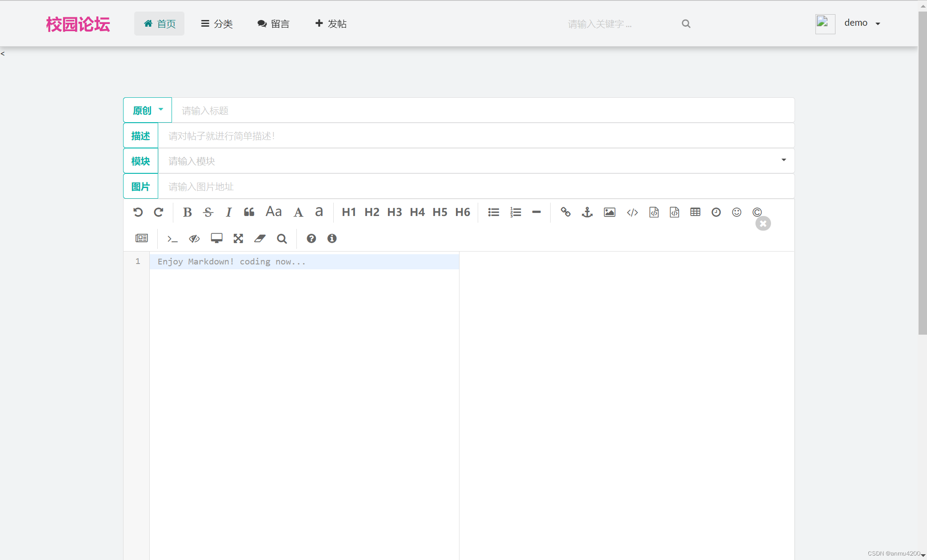
Task: Insert preformatted text block
Action: 654,212
